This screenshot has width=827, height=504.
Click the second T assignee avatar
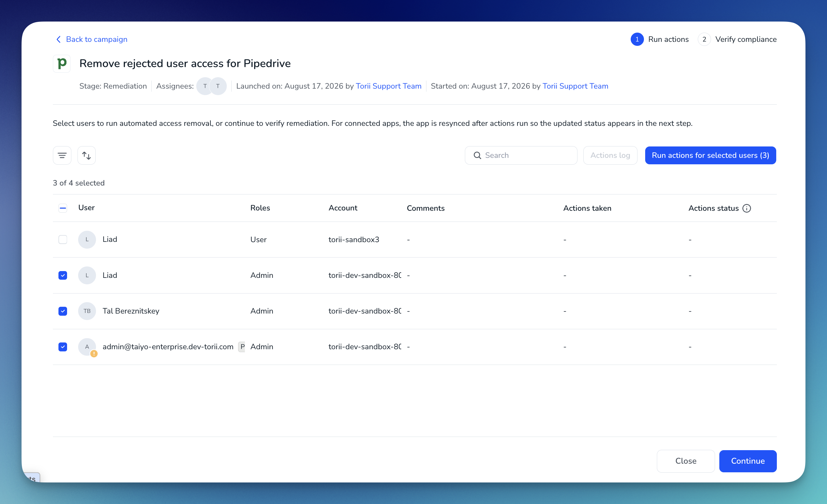(x=218, y=86)
